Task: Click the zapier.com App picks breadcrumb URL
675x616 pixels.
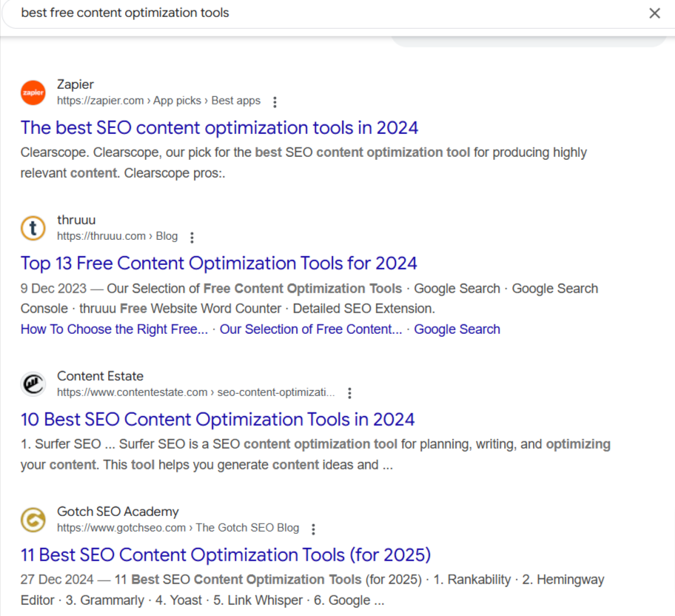Action: pyautogui.click(x=158, y=101)
